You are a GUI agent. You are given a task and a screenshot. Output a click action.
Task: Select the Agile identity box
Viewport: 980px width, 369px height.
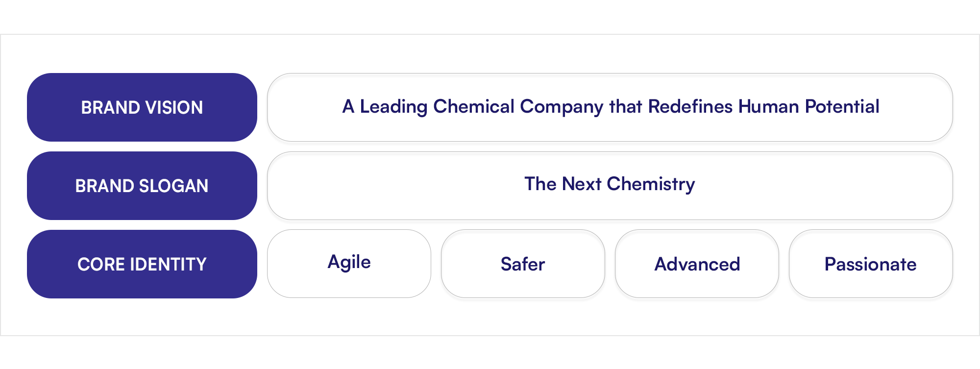pos(349,264)
